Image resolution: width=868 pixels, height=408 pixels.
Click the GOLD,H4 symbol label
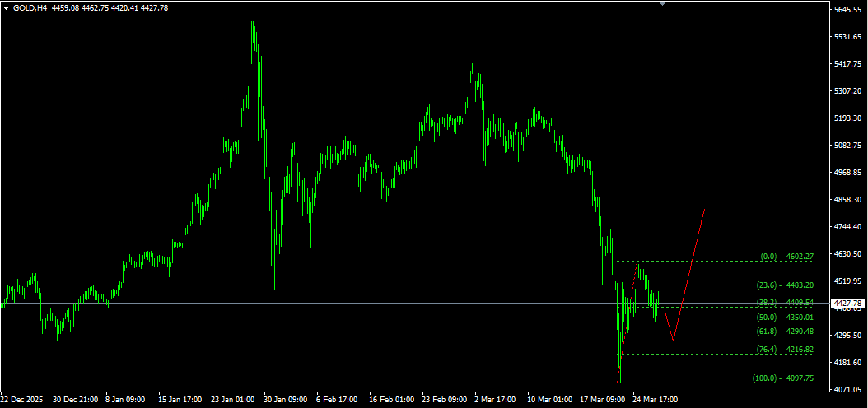point(30,7)
